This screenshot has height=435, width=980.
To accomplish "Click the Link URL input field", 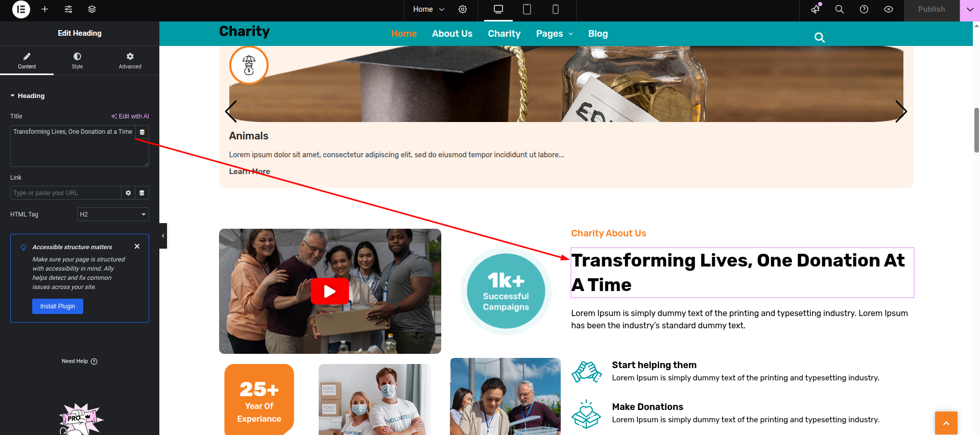I will point(65,193).
